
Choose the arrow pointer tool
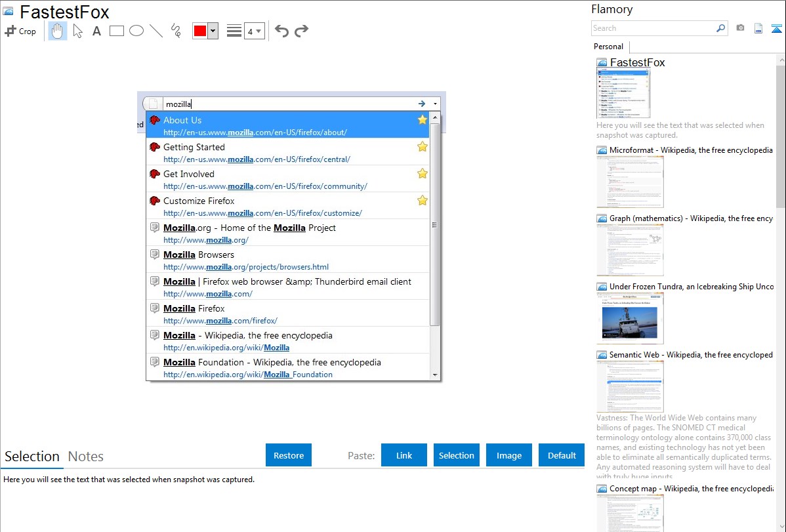pos(78,31)
